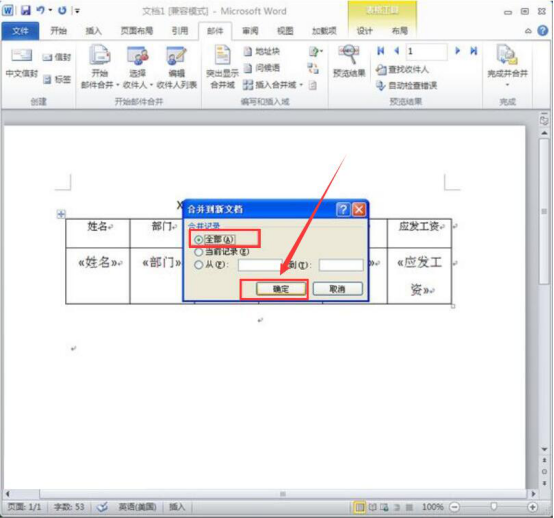
Task: Insert Greeting Line (问候语)
Action: 262,68
